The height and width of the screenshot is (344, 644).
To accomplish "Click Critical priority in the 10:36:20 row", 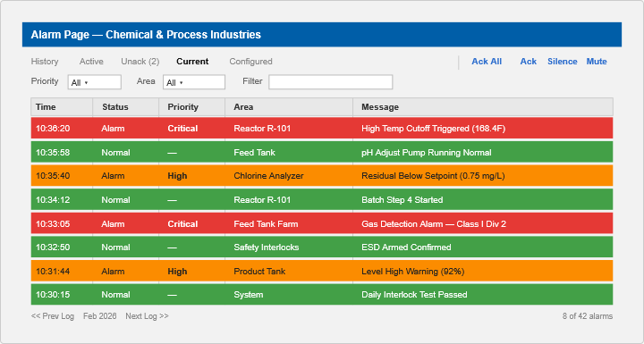I will pyautogui.click(x=182, y=129).
